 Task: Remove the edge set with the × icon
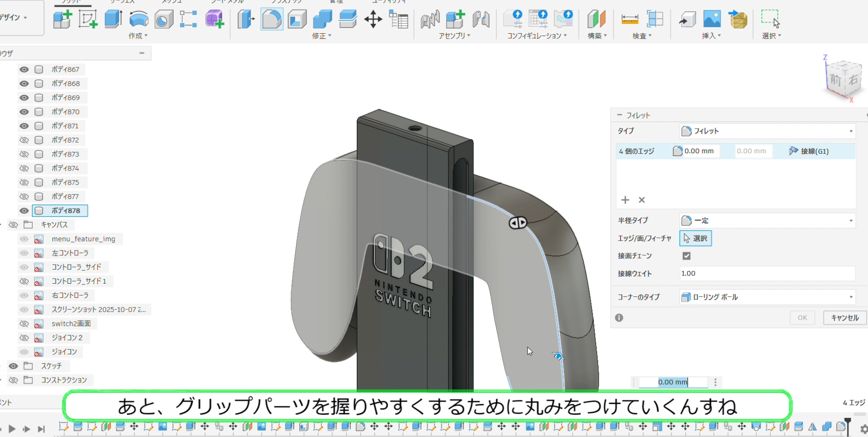[x=642, y=200]
